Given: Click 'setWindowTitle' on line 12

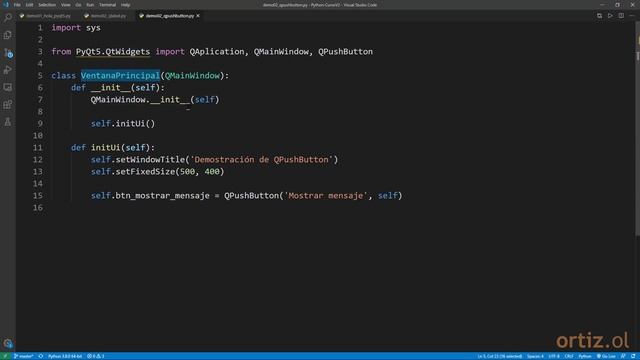Looking at the screenshot, I should click(150, 160).
